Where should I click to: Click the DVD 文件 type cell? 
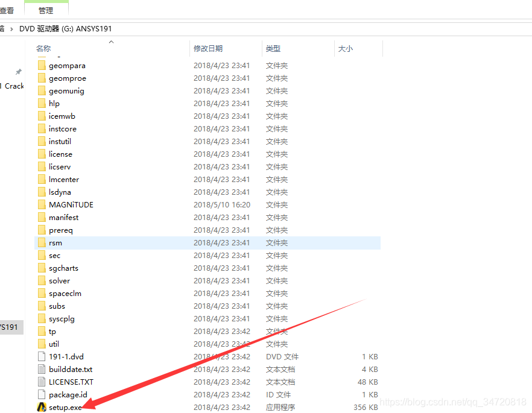click(282, 356)
